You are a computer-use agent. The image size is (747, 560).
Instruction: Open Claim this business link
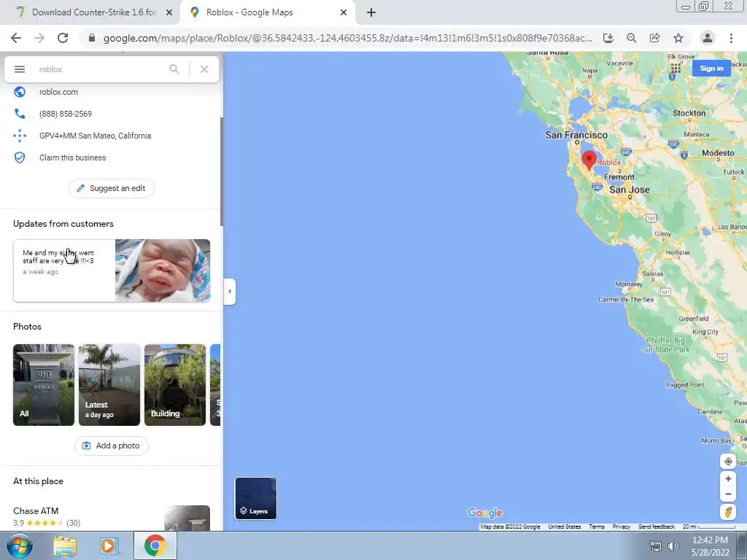pos(73,157)
